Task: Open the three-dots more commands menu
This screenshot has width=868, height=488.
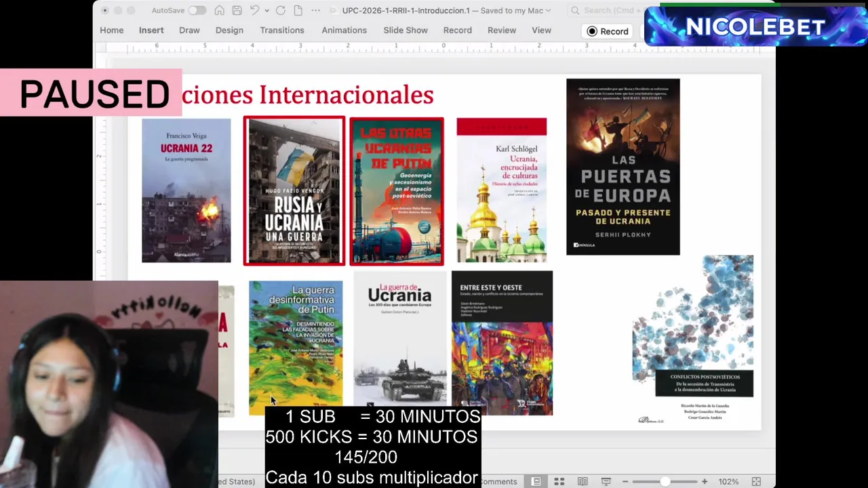Action: pos(316,10)
